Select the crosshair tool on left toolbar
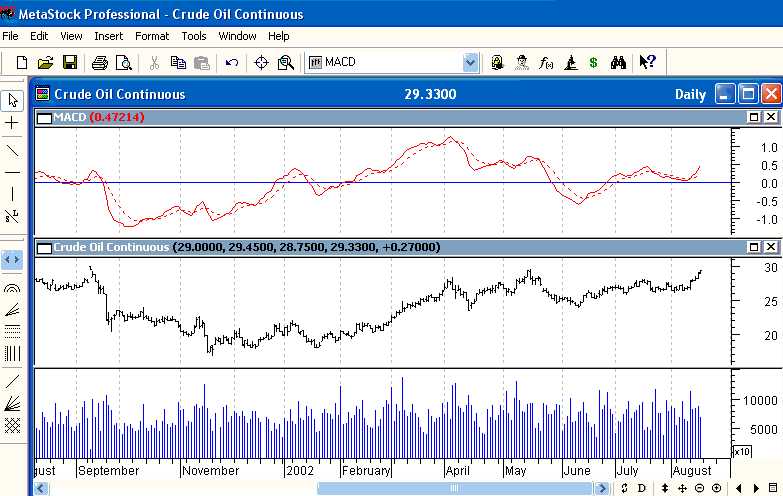 click(x=12, y=123)
